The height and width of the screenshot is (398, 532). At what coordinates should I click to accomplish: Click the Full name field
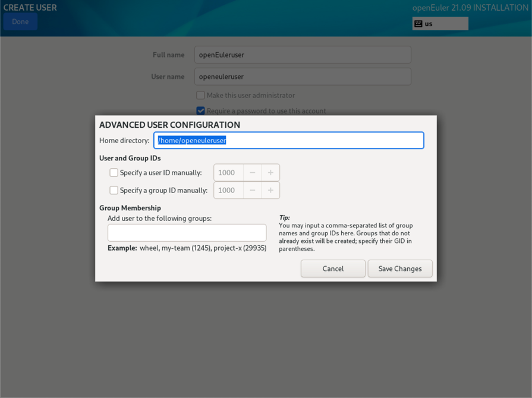(x=303, y=55)
